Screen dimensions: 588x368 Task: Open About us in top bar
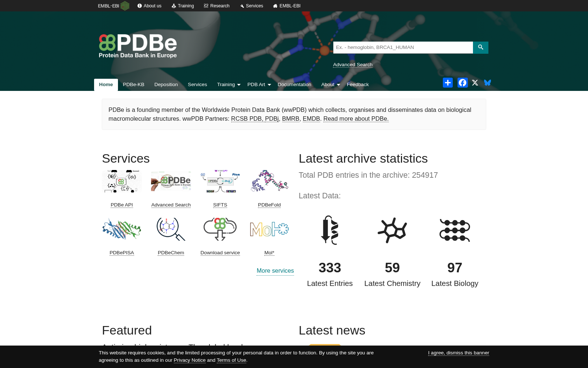[149, 6]
